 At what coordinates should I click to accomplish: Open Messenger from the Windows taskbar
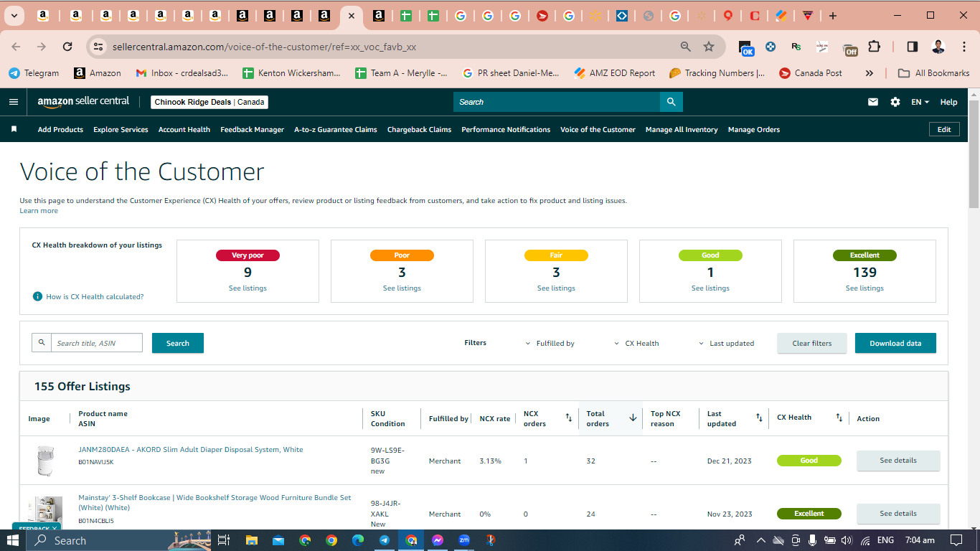click(438, 540)
